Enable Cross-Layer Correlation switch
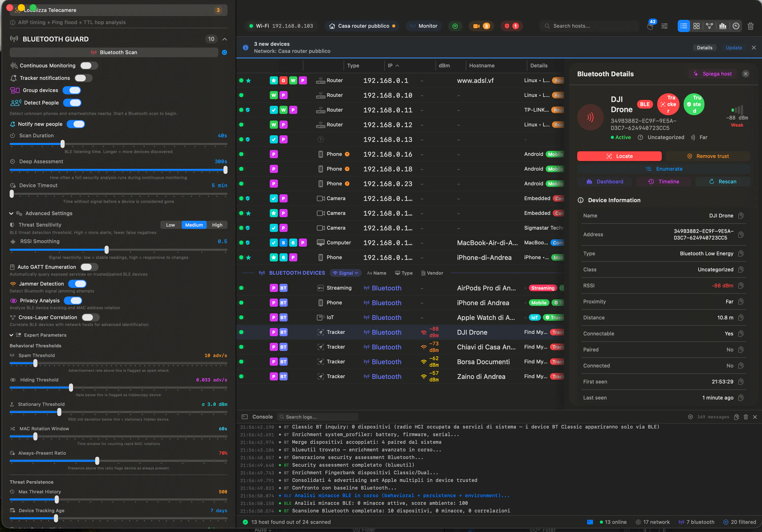Image resolution: width=762 pixels, height=532 pixels. pos(90,317)
